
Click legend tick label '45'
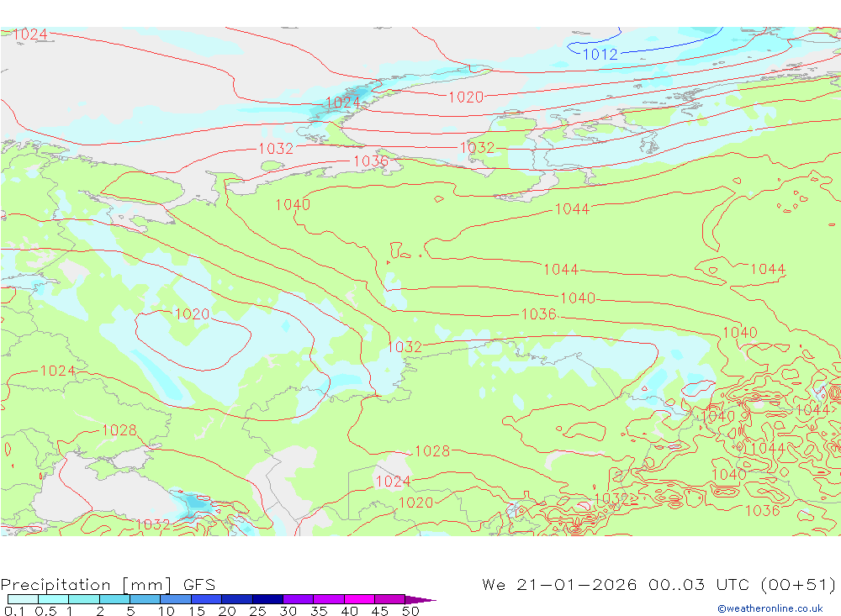[380, 611]
